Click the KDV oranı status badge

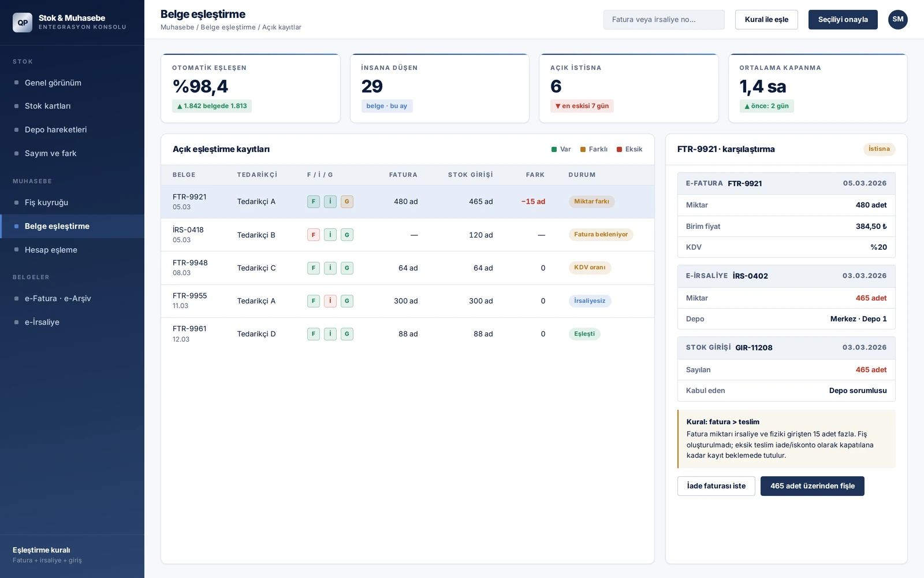point(590,268)
